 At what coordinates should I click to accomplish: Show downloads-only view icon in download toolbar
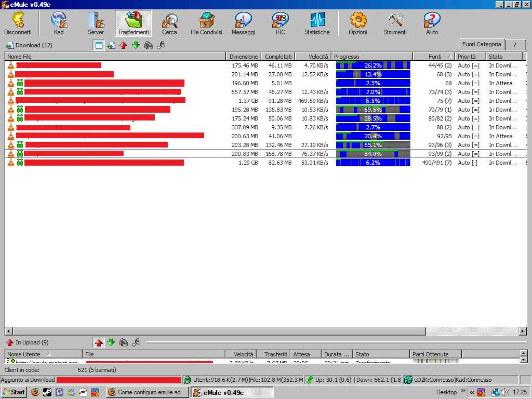click(111, 45)
